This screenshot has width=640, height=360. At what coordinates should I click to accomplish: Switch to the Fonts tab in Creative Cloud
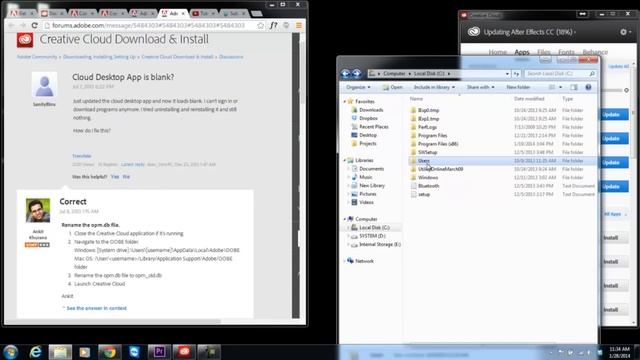(x=566, y=52)
